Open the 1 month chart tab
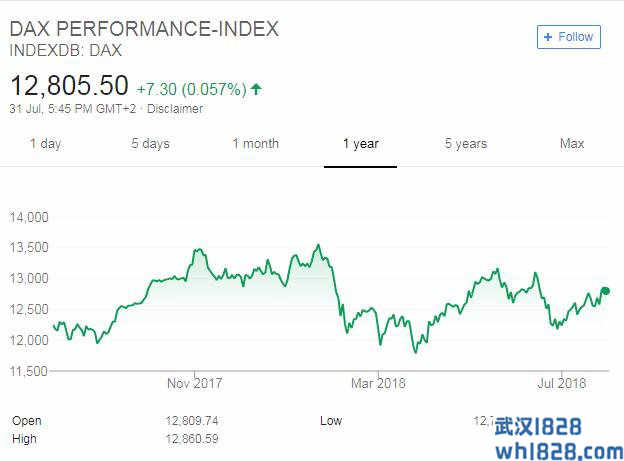This screenshot has width=624, height=461. [x=255, y=144]
